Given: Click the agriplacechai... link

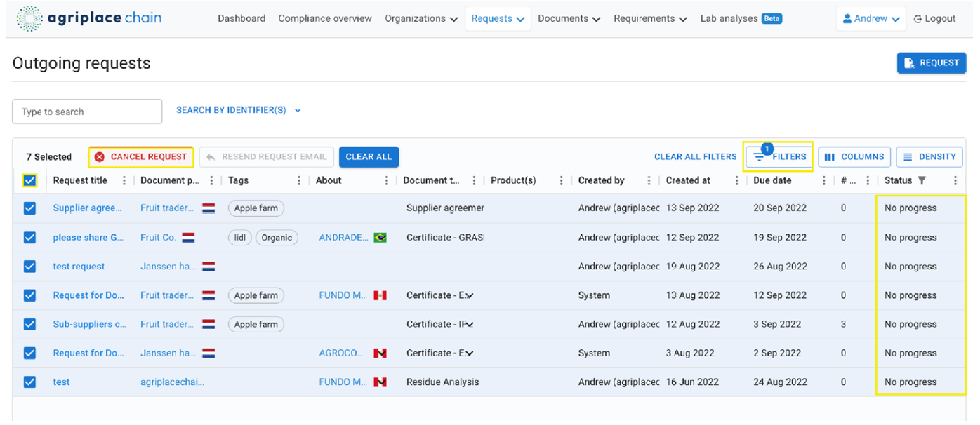Looking at the screenshot, I should pyautogui.click(x=172, y=382).
